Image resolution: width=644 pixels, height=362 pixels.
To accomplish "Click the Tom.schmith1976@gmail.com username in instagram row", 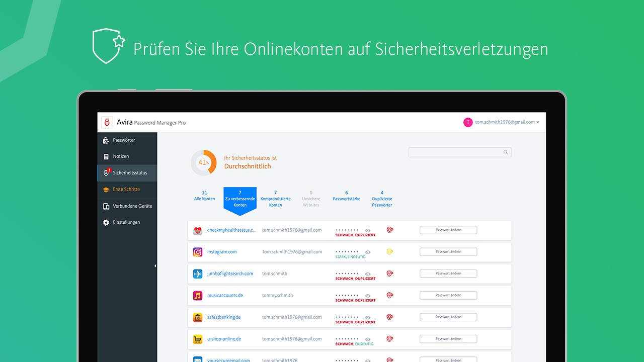I will 292,252.
